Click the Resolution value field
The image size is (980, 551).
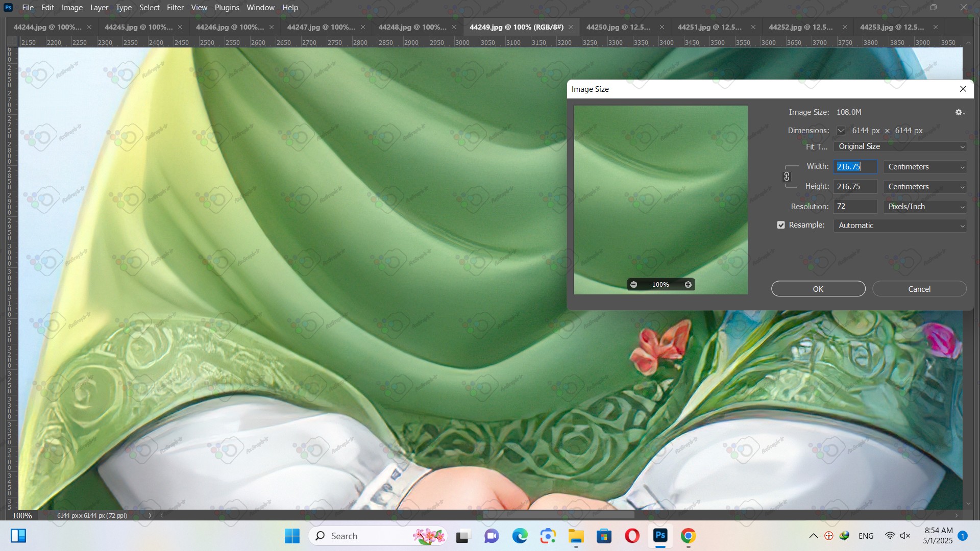(855, 207)
